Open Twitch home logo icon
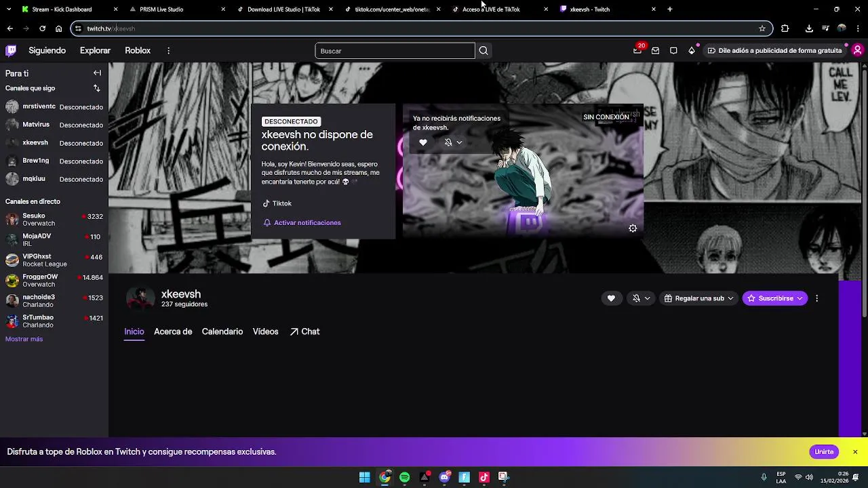This screenshot has width=868, height=488. click(x=11, y=50)
